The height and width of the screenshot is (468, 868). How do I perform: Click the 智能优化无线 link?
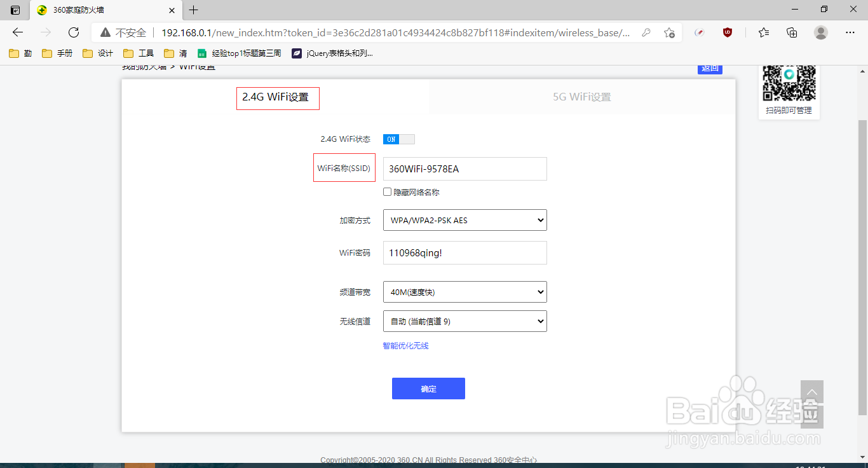pyautogui.click(x=405, y=346)
